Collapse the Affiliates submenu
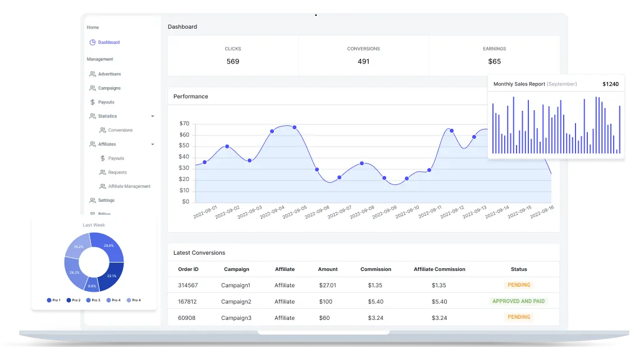Image resolution: width=644 pixels, height=357 pixels. coord(152,143)
